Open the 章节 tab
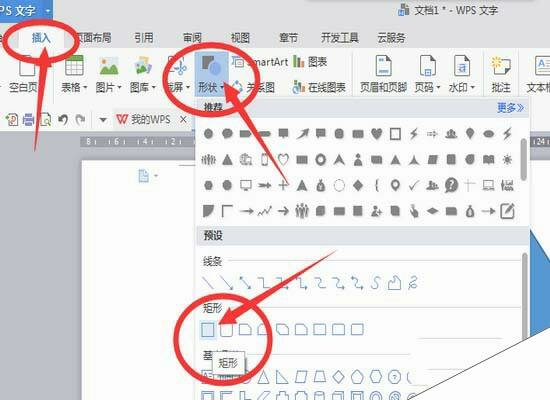 pos(288,38)
